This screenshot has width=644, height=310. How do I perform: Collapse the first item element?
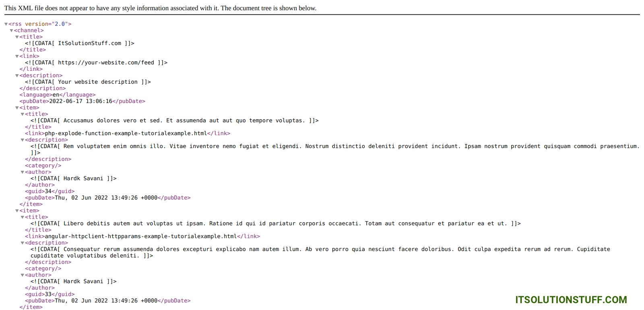pos(17,108)
